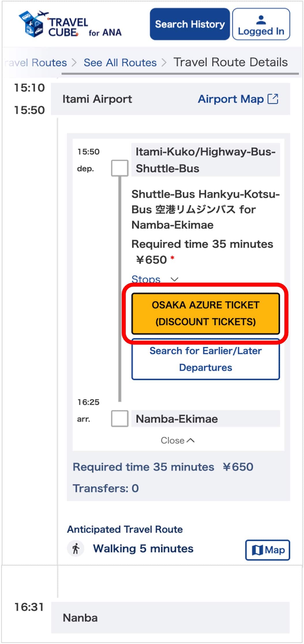Open the Airport Map link
The image size is (304, 644).
tap(231, 99)
